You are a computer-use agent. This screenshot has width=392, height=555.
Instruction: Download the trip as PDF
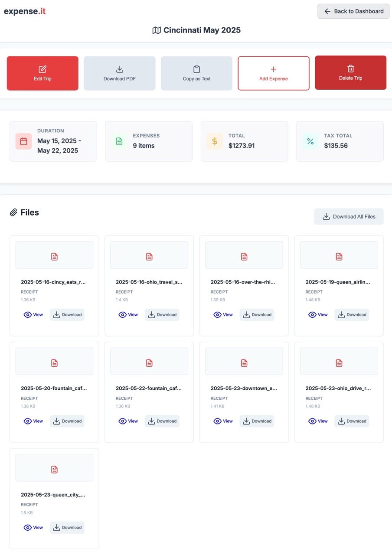tap(120, 73)
